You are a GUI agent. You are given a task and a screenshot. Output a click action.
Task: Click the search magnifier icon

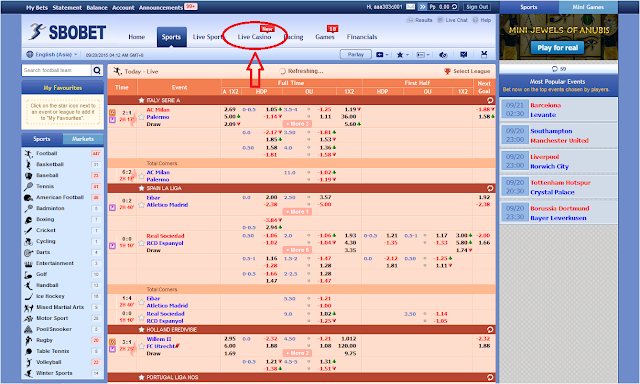(x=97, y=70)
